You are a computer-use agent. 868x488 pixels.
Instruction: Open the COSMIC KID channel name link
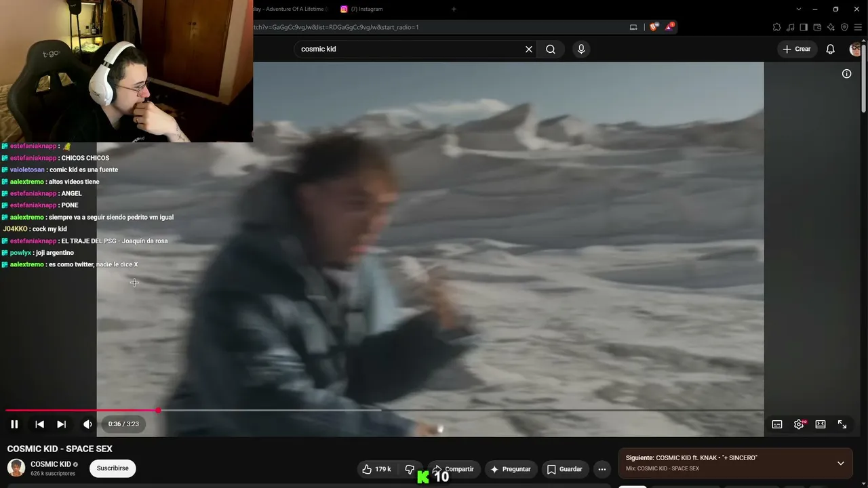click(x=50, y=464)
